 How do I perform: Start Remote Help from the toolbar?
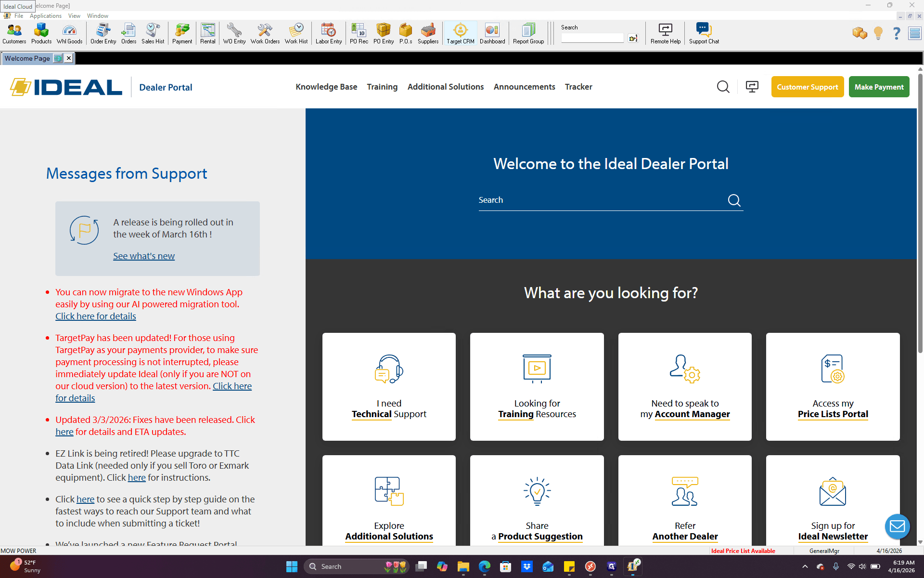(666, 33)
